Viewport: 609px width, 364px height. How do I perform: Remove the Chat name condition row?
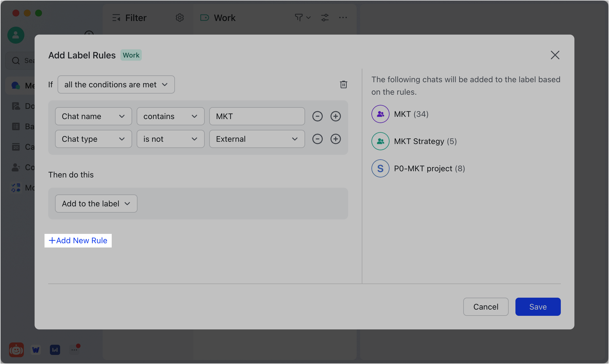coord(317,116)
